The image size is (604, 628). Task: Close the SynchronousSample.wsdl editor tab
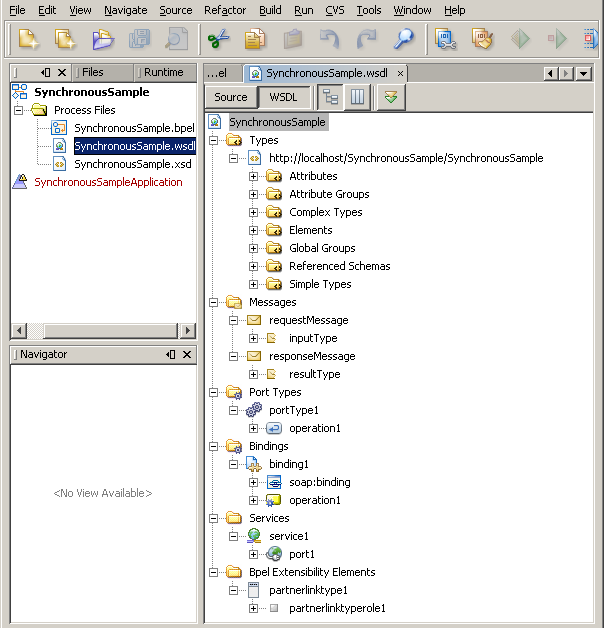tap(400, 73)
